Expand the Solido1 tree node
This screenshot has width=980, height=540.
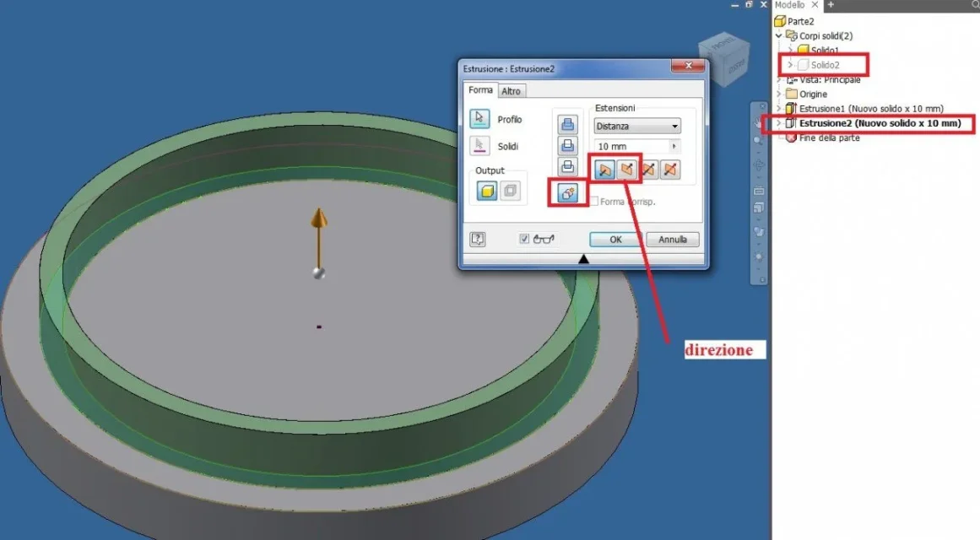pyautogui.click(x=790, y=50)
